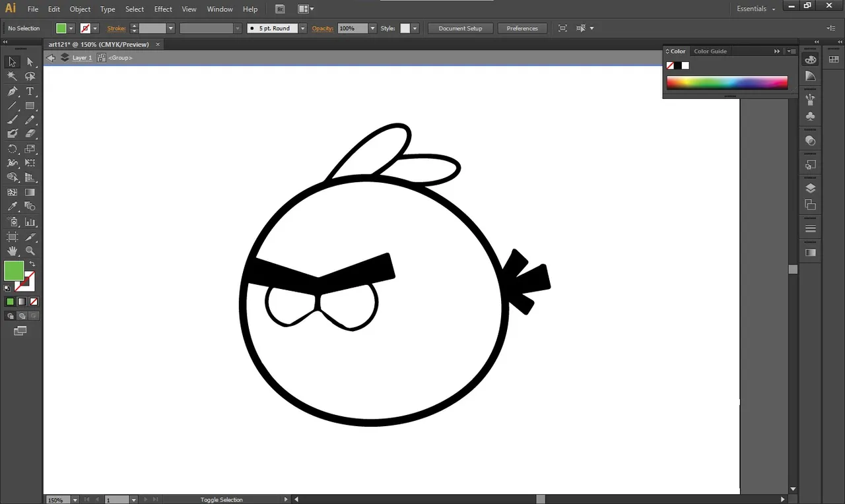Screen dimensions: 845x504
Task: Open the Preferences button
Action: tap(522, 28)
